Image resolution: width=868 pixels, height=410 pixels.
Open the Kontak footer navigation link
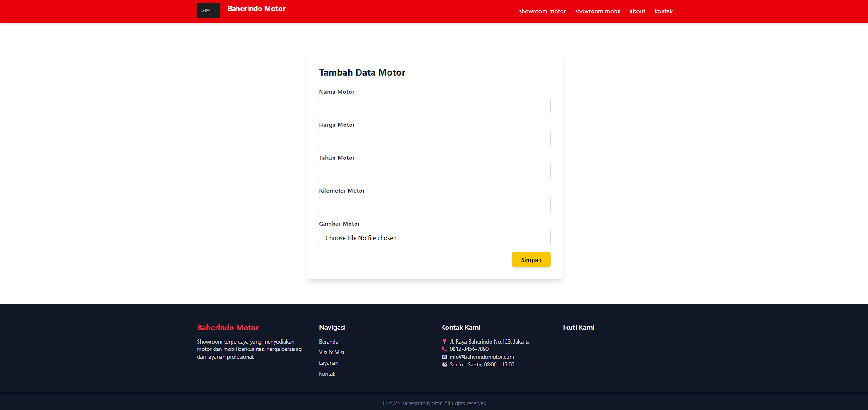coord(327,374)
